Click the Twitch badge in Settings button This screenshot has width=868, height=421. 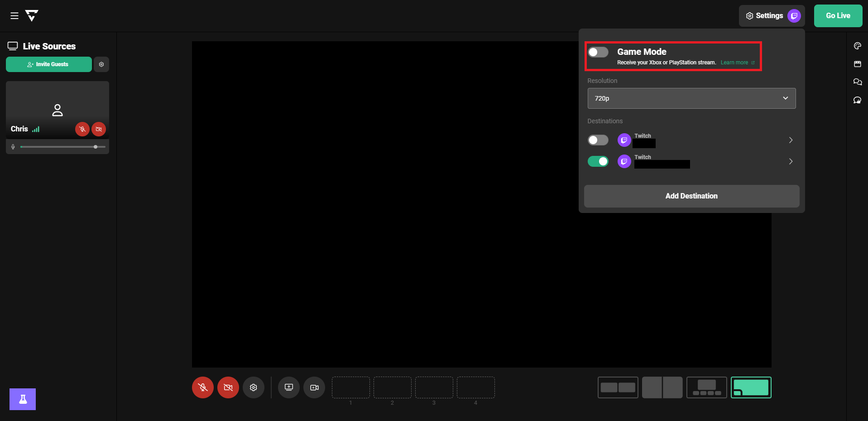click(x=794, y=16)
